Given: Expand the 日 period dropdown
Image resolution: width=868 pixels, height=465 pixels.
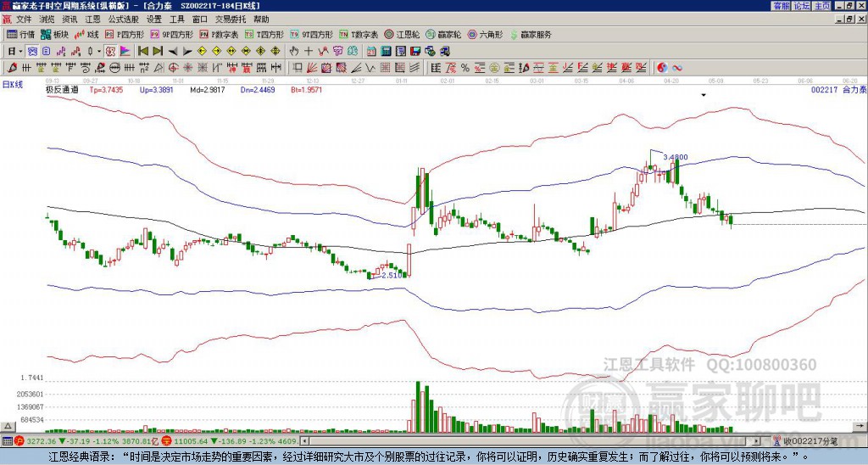Looking at the screenshot, I should tap(20, 52).
